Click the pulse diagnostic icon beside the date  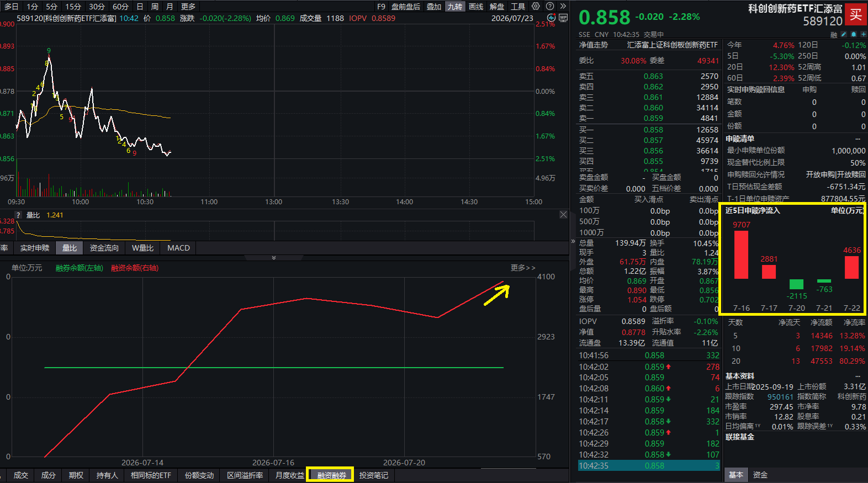(x=551, y=18)
